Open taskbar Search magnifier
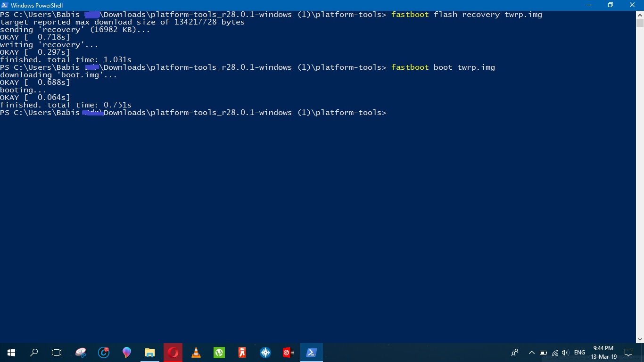644x362 pixels. tap(34, 353)
